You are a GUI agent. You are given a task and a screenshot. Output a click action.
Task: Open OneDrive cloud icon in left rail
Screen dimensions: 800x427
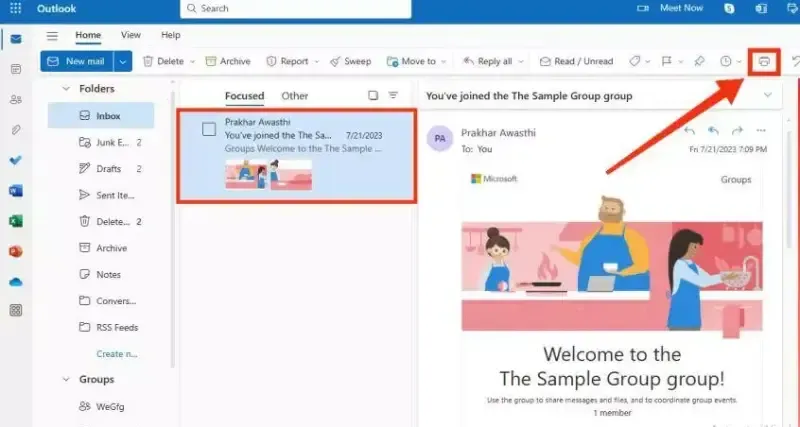pos(16,282)
